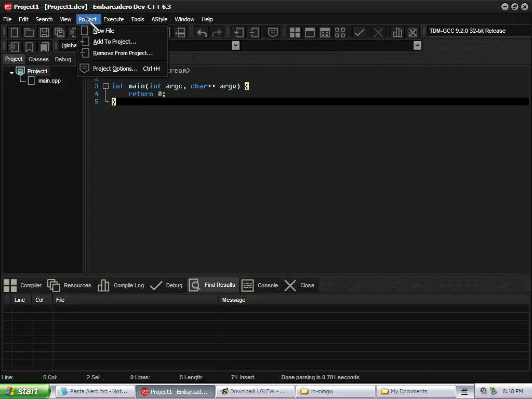Switch to Download GLFW taskbar item

click(x=255, y=392)
